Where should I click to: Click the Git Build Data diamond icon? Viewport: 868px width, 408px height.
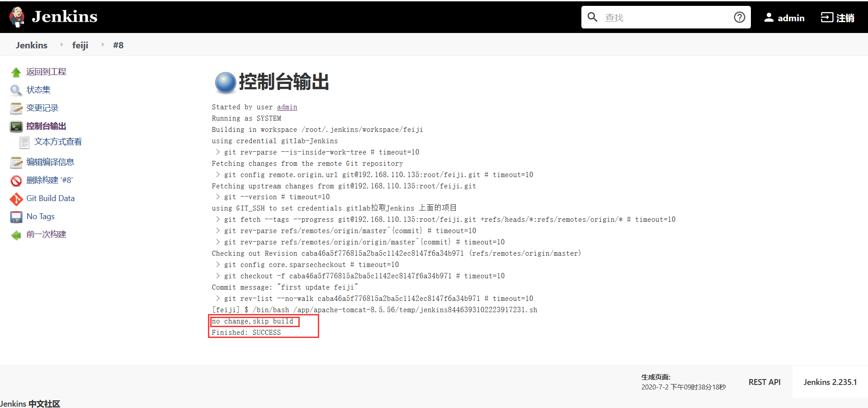click(x=16, y=199)
